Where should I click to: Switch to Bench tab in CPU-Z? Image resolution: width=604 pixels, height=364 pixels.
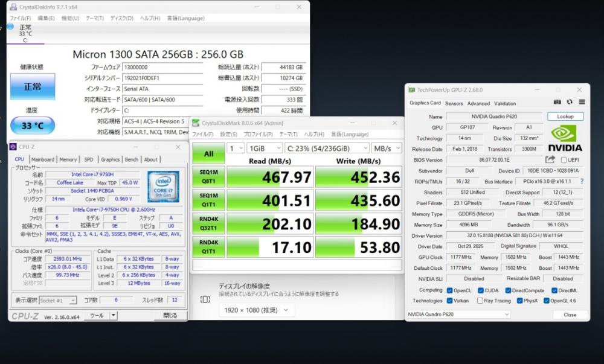131,159
